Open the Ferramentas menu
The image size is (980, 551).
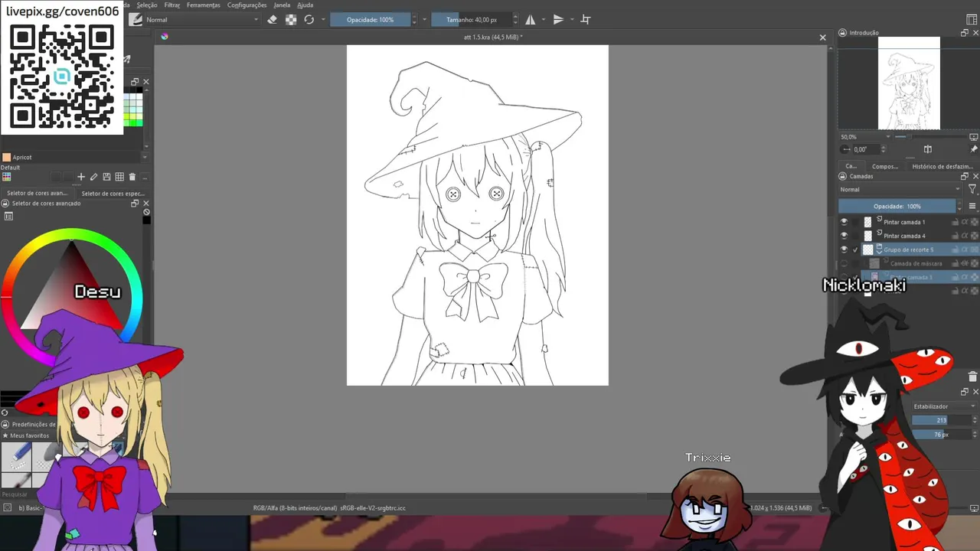click(x=203, y=5)
